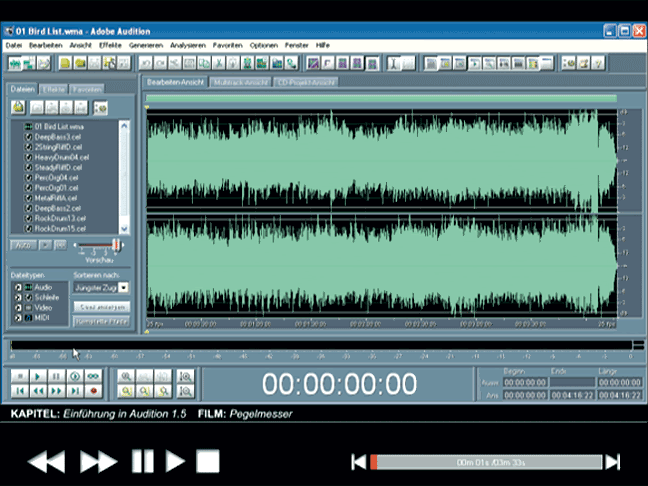This screenshot has width=648, height=486.
Task: Open the Generieren menu
Action: [x=146, y=45]
